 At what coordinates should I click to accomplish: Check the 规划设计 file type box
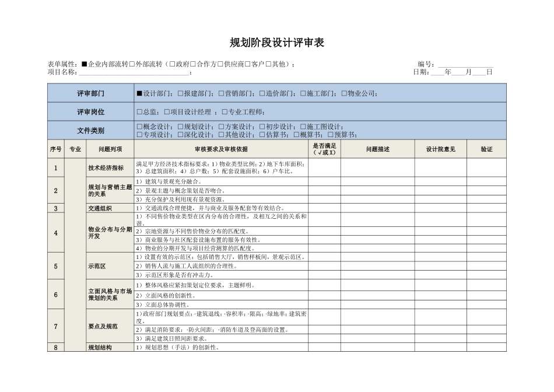pyautogui.click(x=181, y=127)
